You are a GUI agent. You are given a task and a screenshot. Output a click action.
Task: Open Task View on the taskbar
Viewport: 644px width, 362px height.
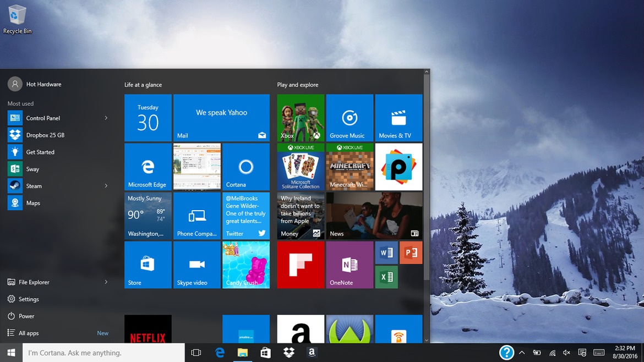point(197,353)
